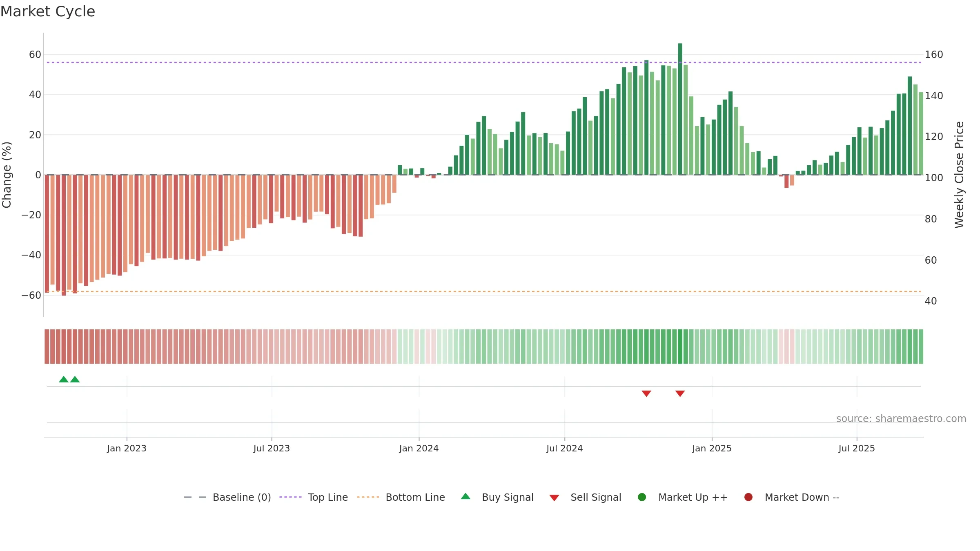Screen dimensions: 980x551
Task: Click the dark red Market Down circle icon
Action: (x=748, y=497)
